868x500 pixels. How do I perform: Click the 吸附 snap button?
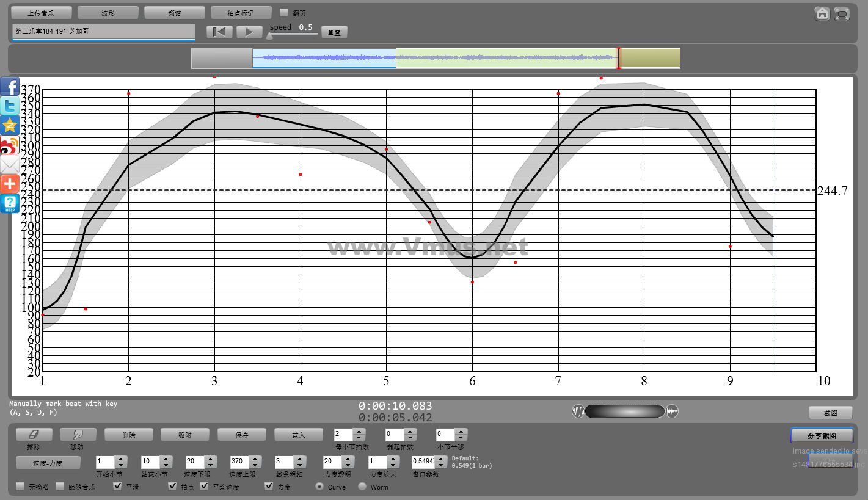tap(185, 435)
